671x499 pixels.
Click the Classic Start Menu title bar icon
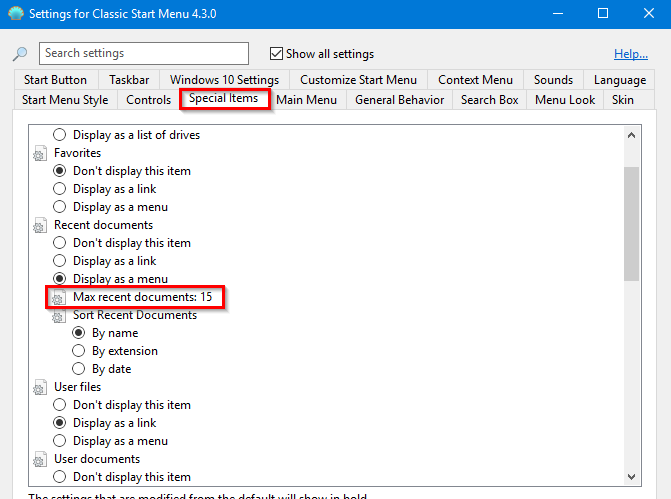click(15, 13)
